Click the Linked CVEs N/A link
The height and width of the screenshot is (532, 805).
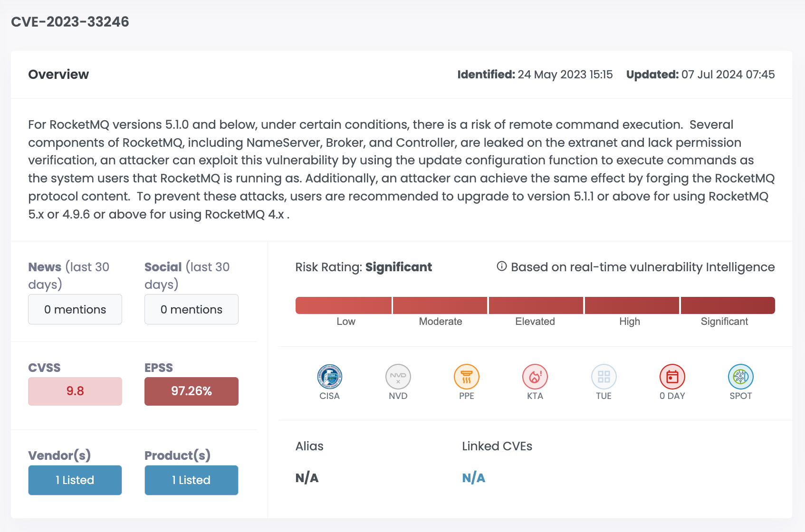click(x=474, y=478)
